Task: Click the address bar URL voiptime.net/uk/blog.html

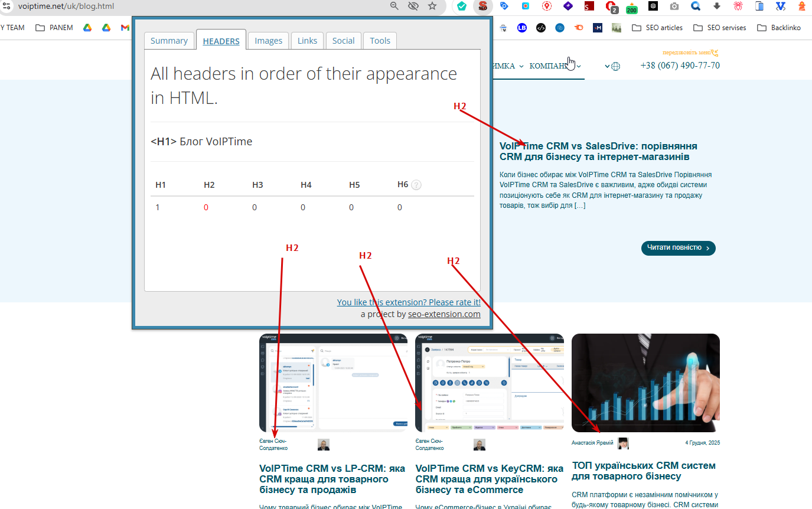Action: click(66, 6)
